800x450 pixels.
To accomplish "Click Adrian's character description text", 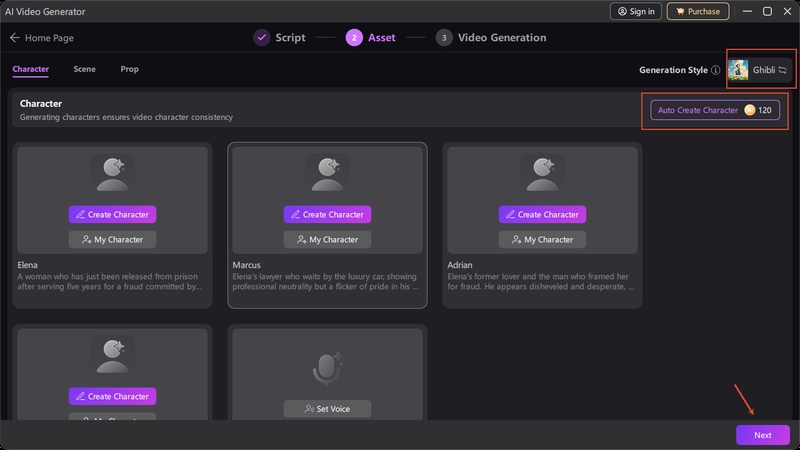I will (x=541, y=282).
